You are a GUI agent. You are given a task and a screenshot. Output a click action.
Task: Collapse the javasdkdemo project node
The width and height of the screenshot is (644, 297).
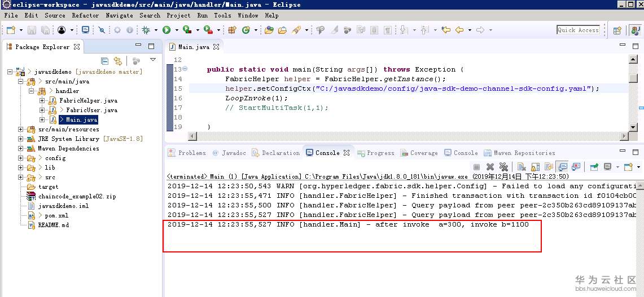point(10,72)
